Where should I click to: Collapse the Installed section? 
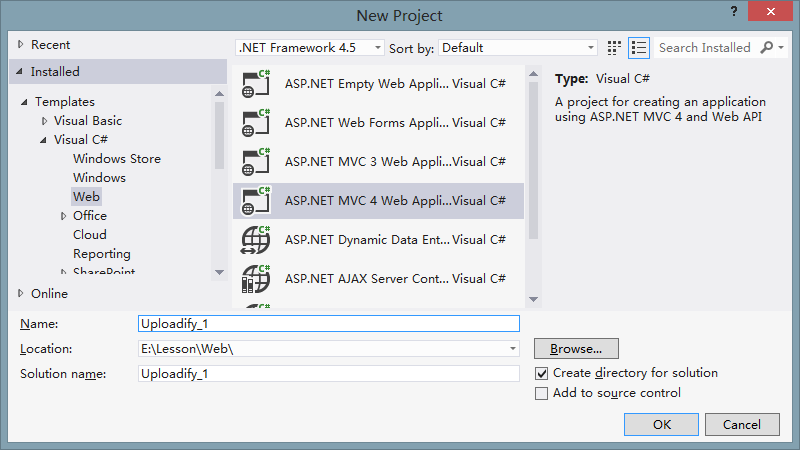(19, 71)
